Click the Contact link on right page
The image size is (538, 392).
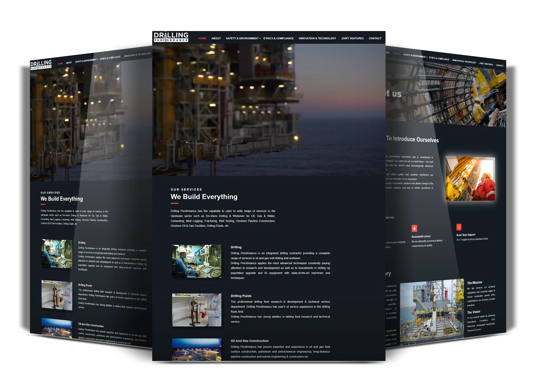(x=499, y=65)
